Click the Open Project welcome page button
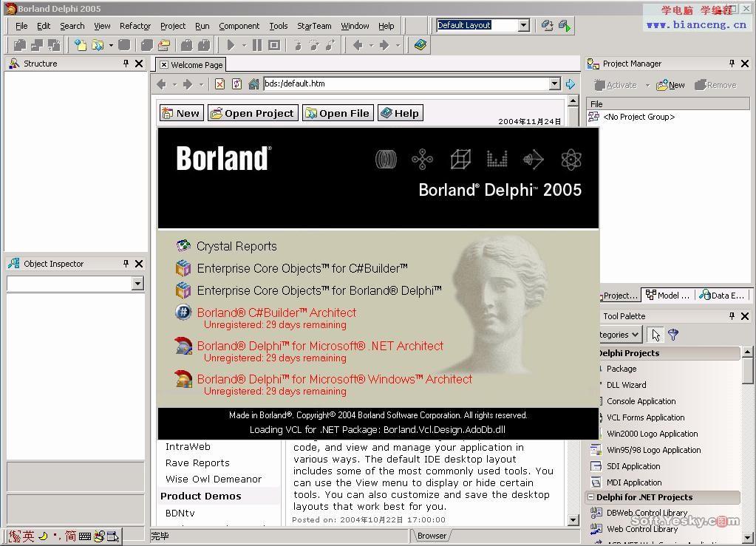Image resolution: width=756 pixels, height=546 pixels. (253, 113)
